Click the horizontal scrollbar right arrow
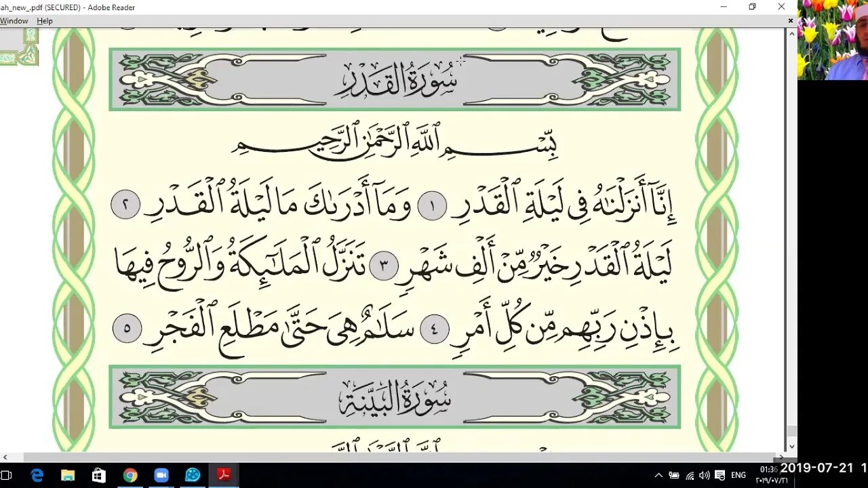Image resolution: width=868 pixels, height=488 pixels. tap(782, 457)
